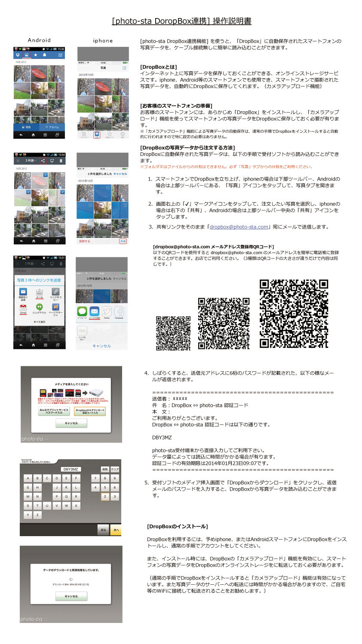Tap the Dropbox logo icon in Android toolbar

coord(18,55)
